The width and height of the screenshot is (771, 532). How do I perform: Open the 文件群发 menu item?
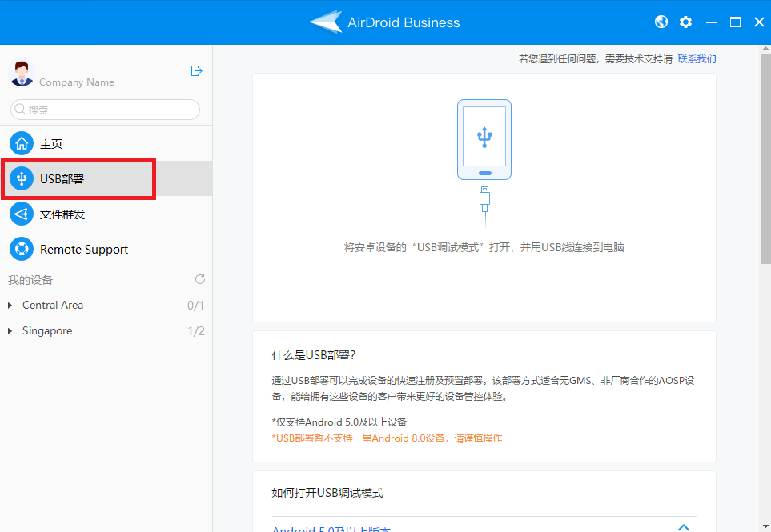(106, 214)
